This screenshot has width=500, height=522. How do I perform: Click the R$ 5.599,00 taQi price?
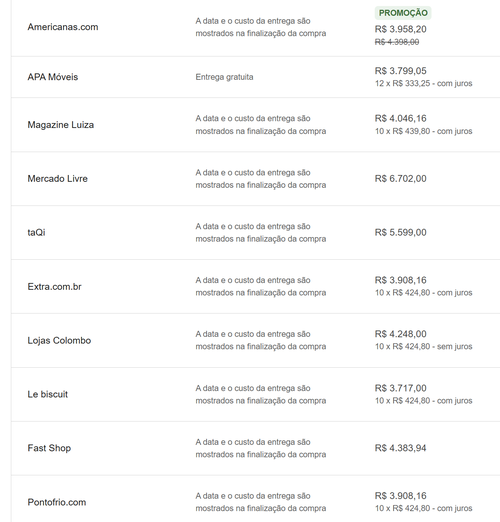pos(400,232)
